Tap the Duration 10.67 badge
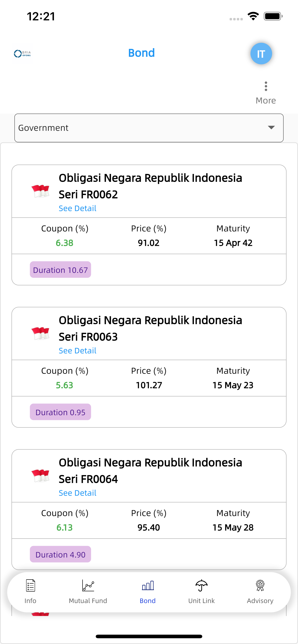Screen dimensions: 298x644 pyautogui.click(x=60, y=270)
